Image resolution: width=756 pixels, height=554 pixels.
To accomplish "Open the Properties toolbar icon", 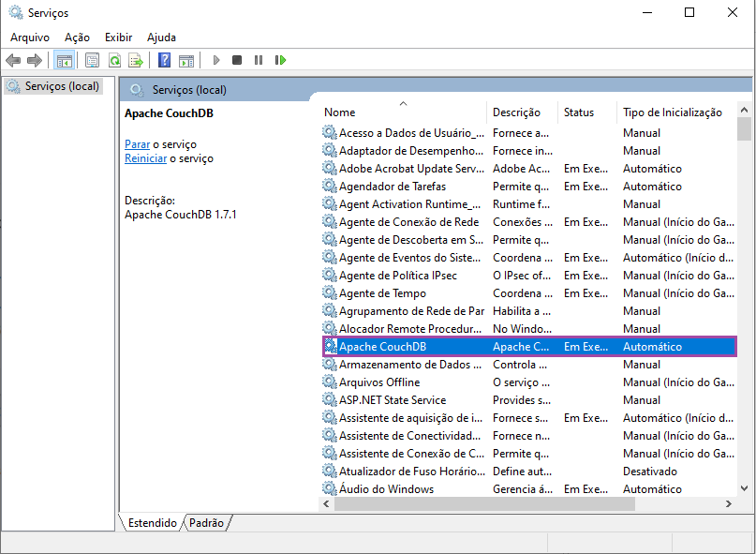I will 92,60.
